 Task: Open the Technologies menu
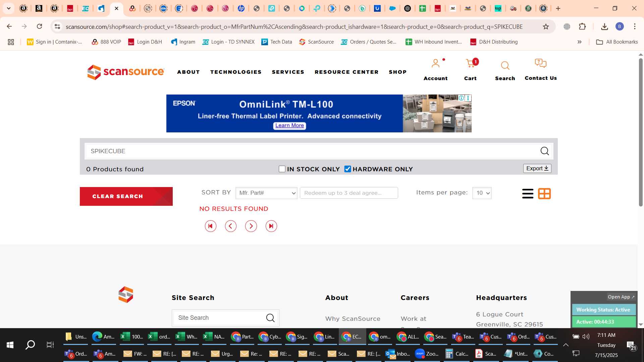[236, 72]
